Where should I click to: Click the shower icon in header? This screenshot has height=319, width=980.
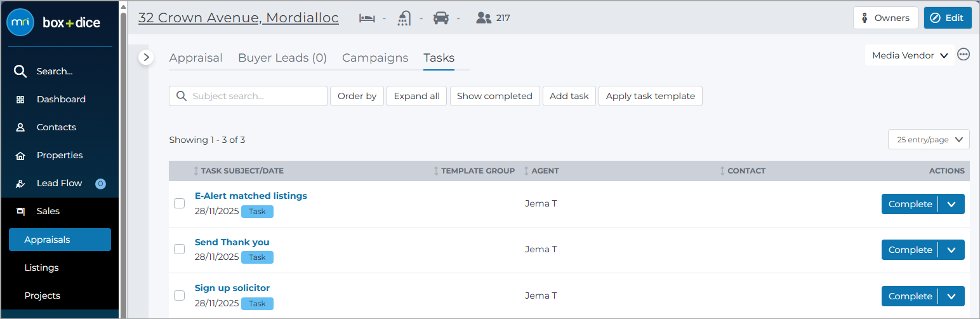click(404, 18)
